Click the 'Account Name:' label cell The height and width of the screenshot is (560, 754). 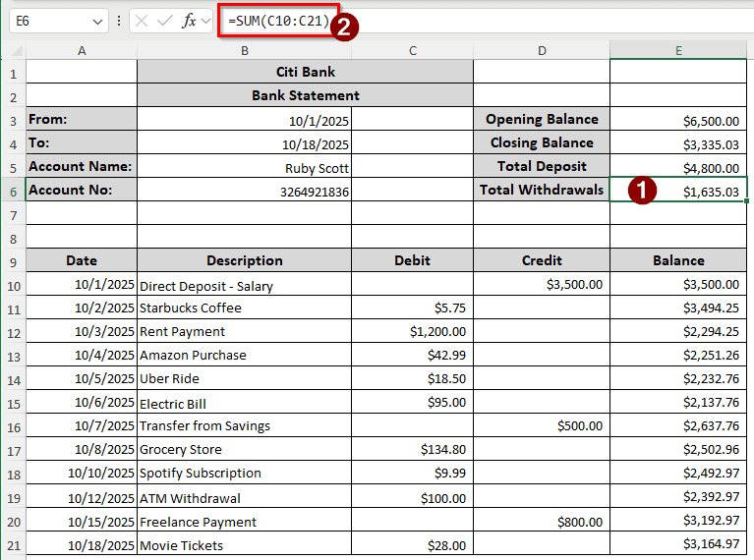pos(82,166)
